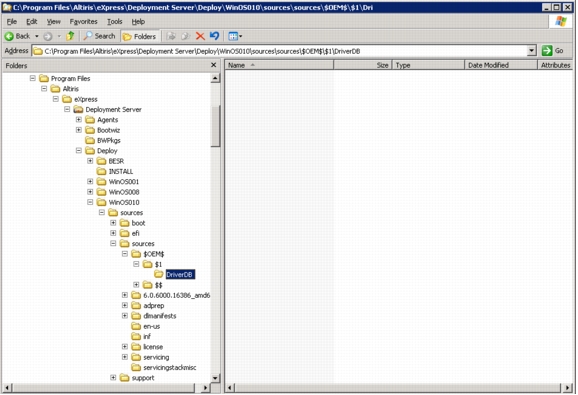Collapse the Deployment Server tree node
Viewport: 578px width, 395px height.
tap(67, 109)
